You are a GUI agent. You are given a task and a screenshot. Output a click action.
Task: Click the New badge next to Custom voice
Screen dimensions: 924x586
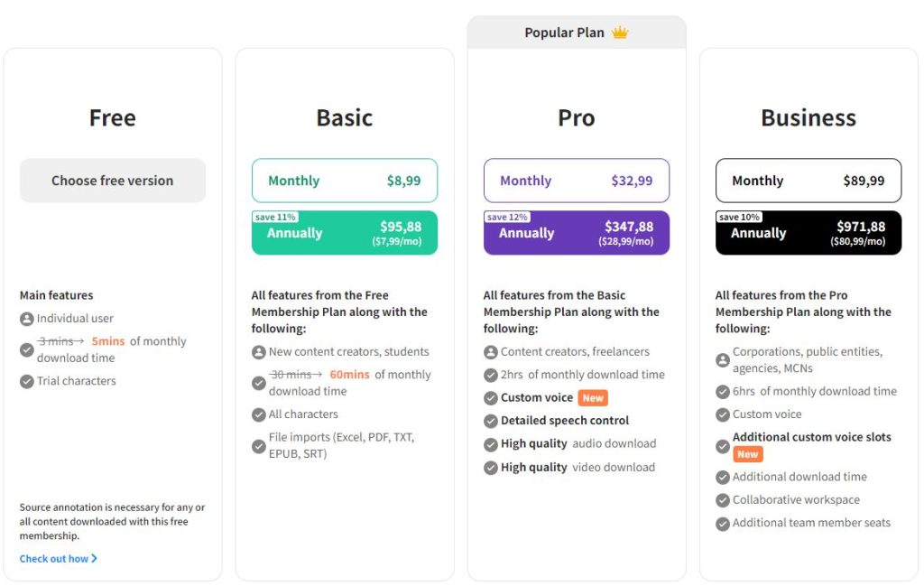click(x=593, y=397)
